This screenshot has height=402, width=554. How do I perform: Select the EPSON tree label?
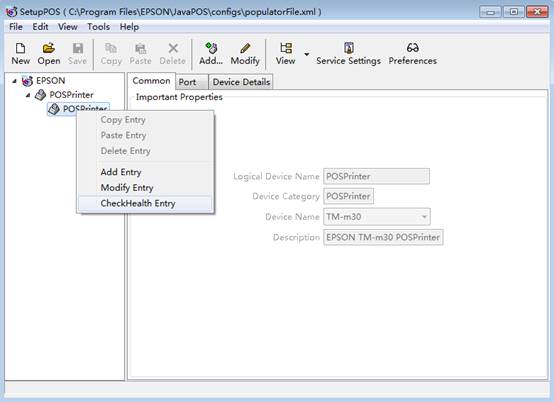pyautogui.click(x=51, y=81)
